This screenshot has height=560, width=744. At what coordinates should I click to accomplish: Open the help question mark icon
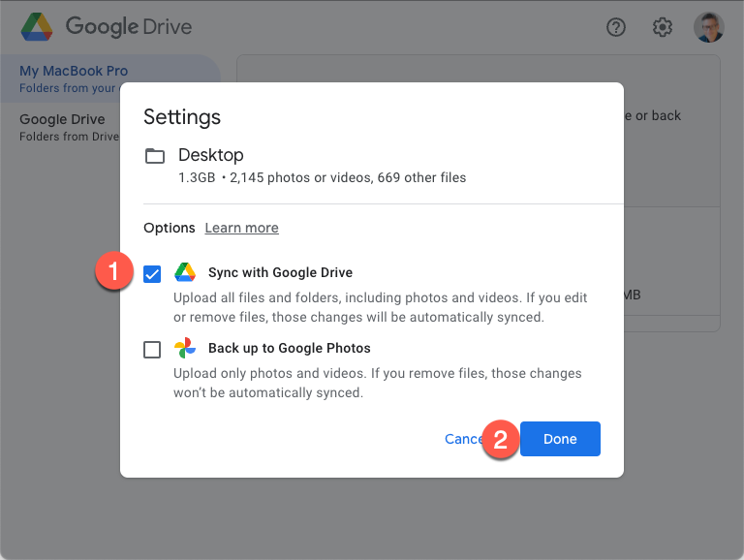(x=616, y=27)
